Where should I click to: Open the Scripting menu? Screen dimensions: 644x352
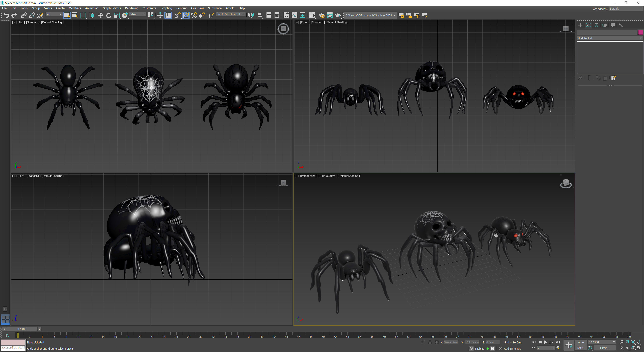pos(166,8)
